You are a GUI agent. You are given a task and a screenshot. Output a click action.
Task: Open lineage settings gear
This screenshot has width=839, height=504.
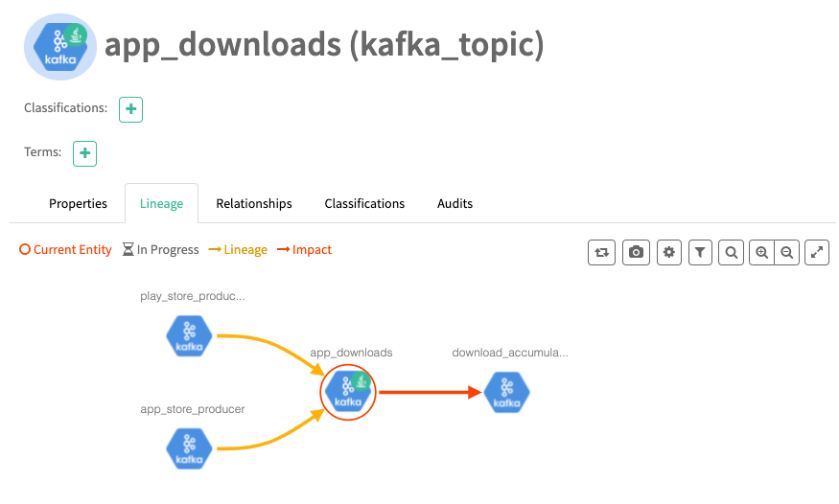pos(669,252)
